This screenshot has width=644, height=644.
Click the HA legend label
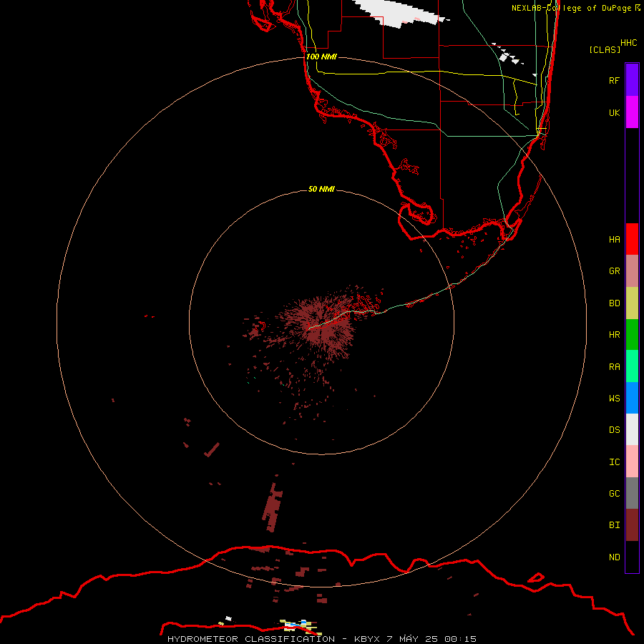[x=614, y=240]
